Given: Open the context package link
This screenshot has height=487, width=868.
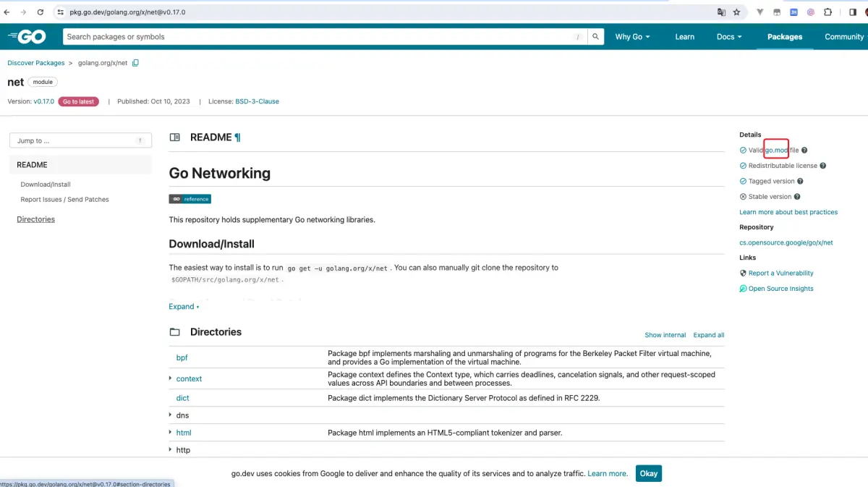Looking at the screenshot, I should click(189, 378).
